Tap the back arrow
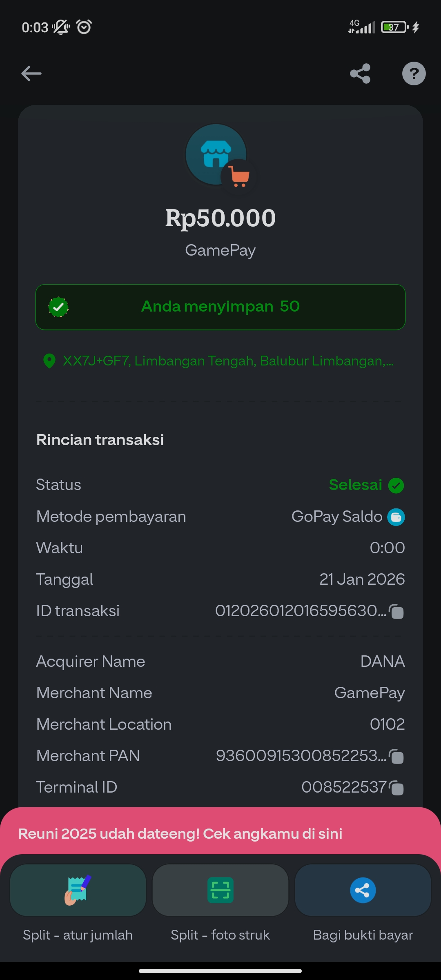Screen dimensions: 441x980 (31, 73)
